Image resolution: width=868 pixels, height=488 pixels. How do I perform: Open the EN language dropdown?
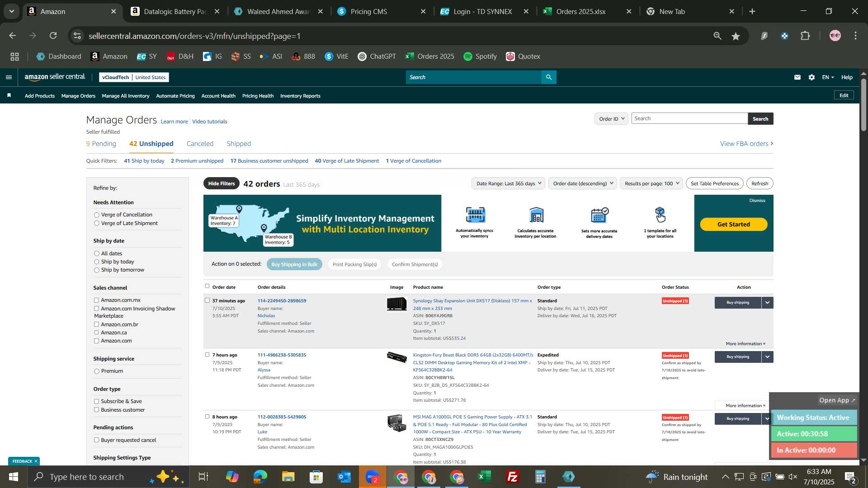point(828,77)
